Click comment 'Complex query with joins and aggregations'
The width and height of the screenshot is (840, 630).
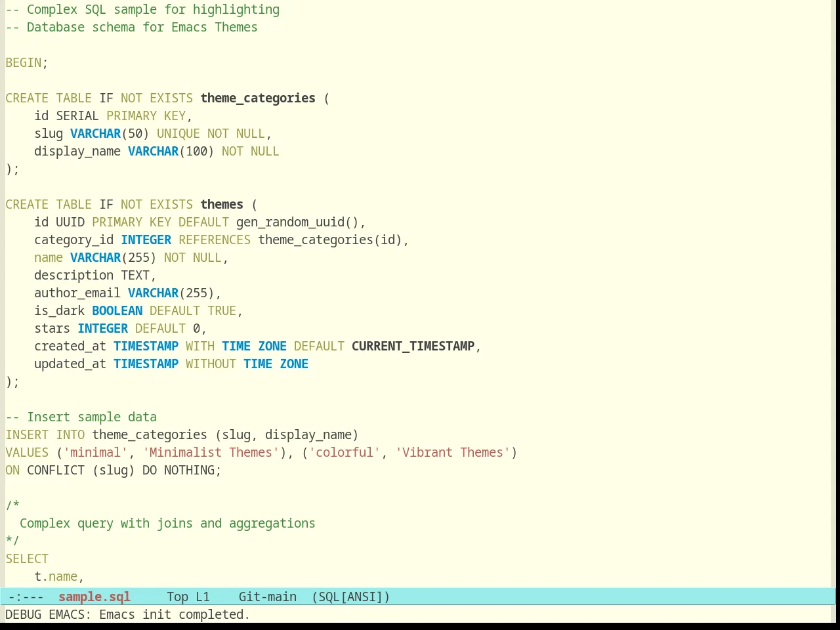(167, 523)
